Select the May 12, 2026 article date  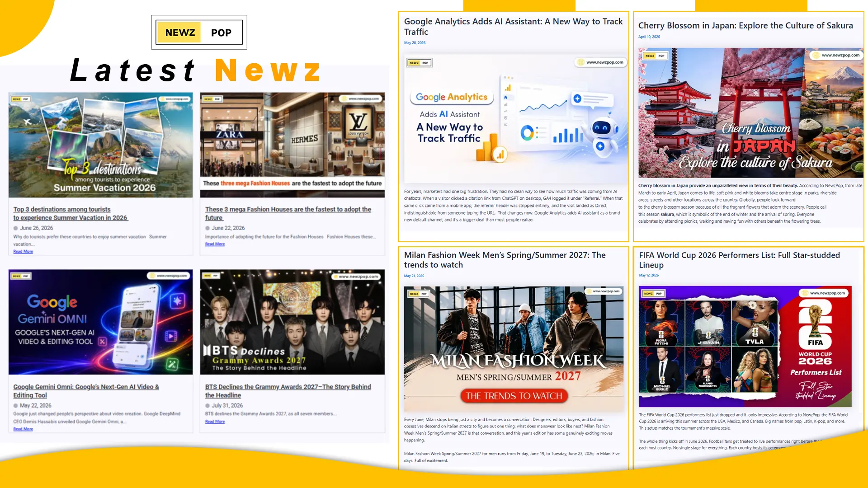pyautogui.click(x=649, y=275)
